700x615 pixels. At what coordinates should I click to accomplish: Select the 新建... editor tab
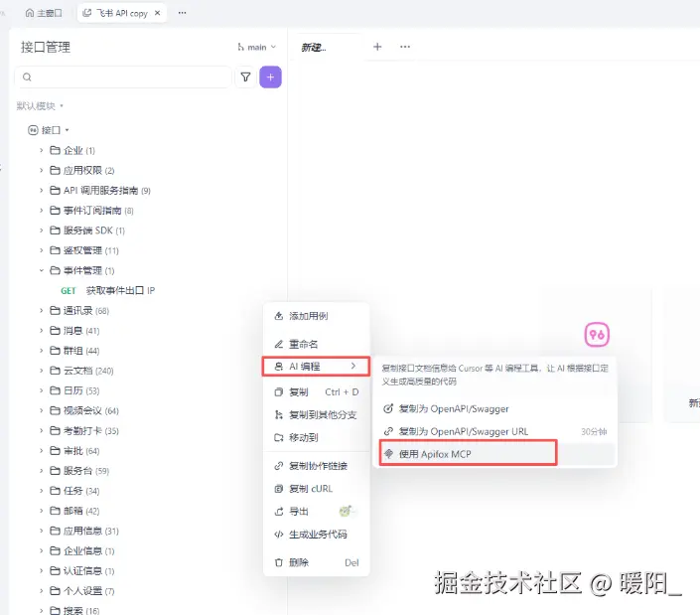point(313,47)
